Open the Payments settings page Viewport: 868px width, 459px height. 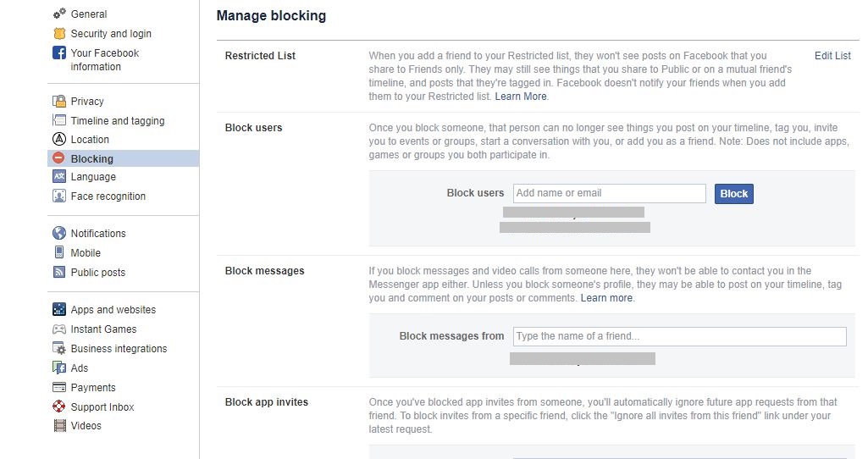[93, 387]
